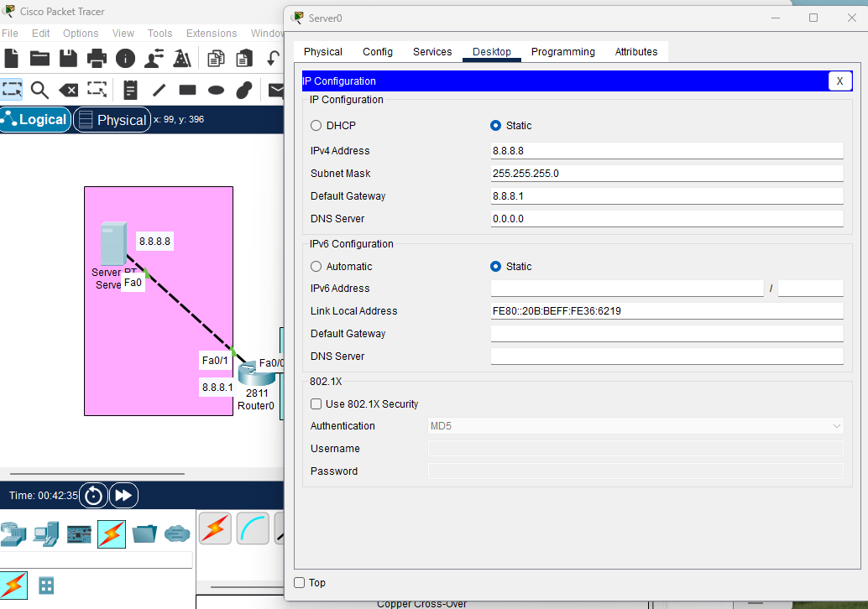This screenshot has width=868, height=609.
Task: Select the Draw Ellipse tool
Action: pyautogui.click(x=216, y=90)
